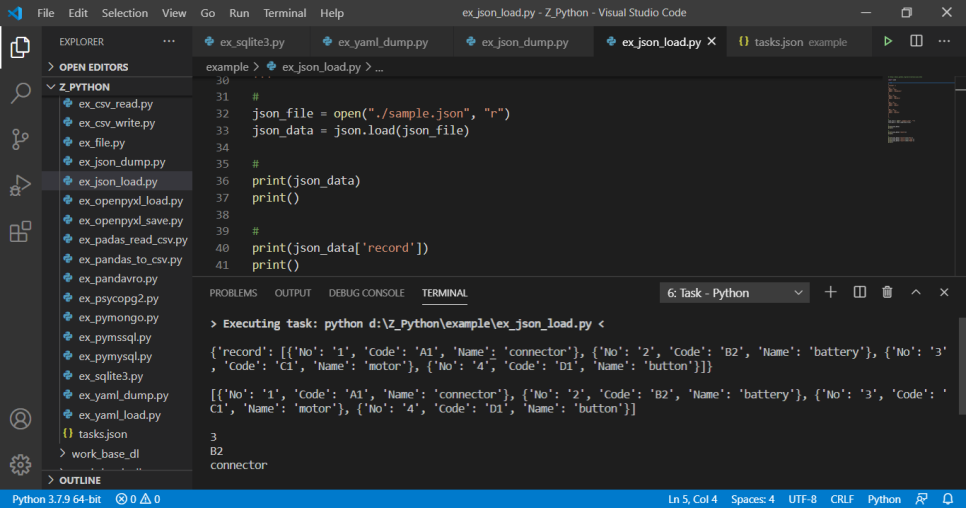966x508 pixels.
Task: Open the terminal selector dropdown 6: Task - Python
Action: click(734, 293)
